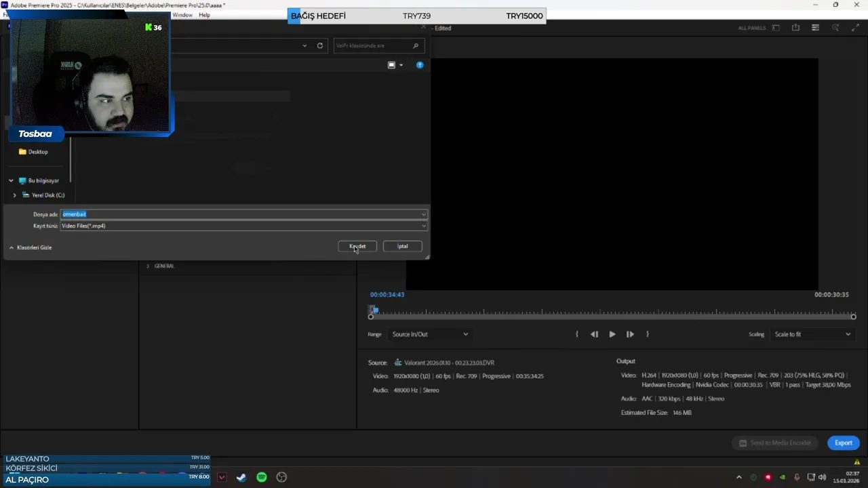Step forward one frame in preview

click(630, 334)
